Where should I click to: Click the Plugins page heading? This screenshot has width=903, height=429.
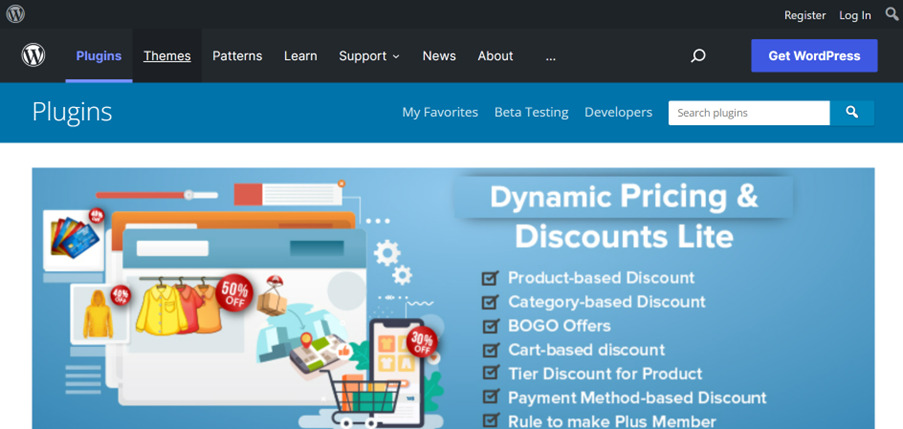point(72,112)
